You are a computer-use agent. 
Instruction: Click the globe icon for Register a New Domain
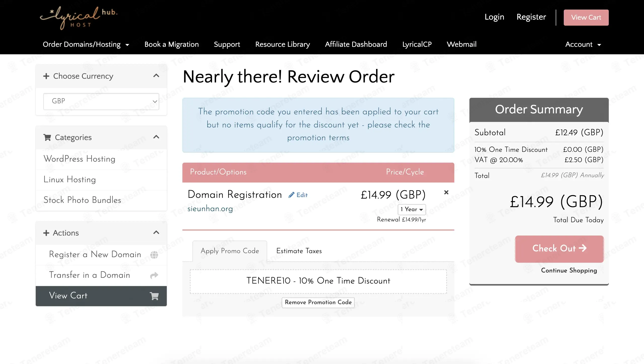[154, 255]
